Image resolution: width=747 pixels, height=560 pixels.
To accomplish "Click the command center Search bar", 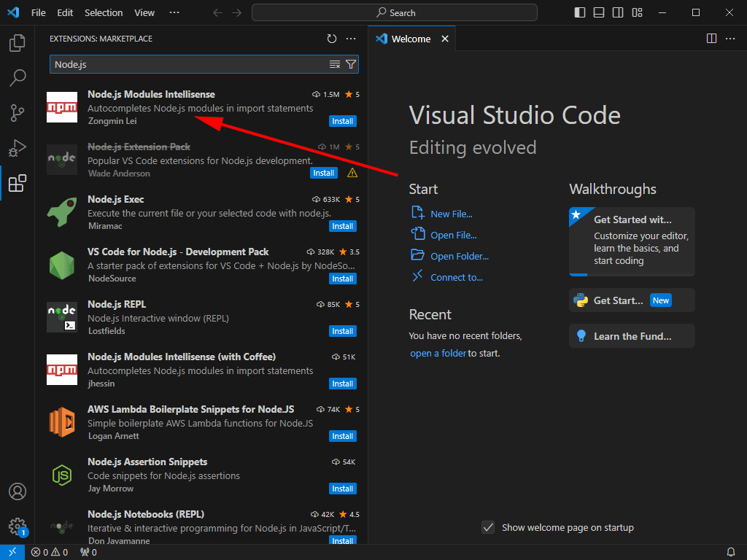I will [395, 12].
